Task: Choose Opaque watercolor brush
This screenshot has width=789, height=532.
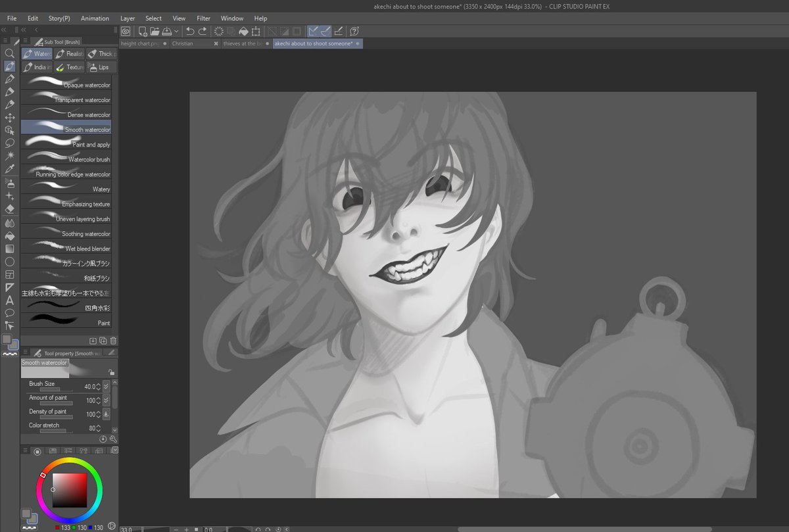Action: click(66, 82)
